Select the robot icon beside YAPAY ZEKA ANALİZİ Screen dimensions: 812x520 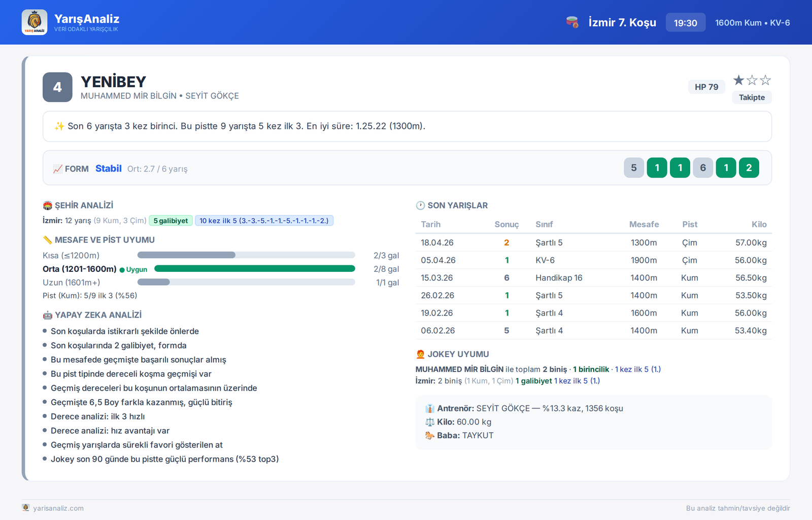[48, 315]
